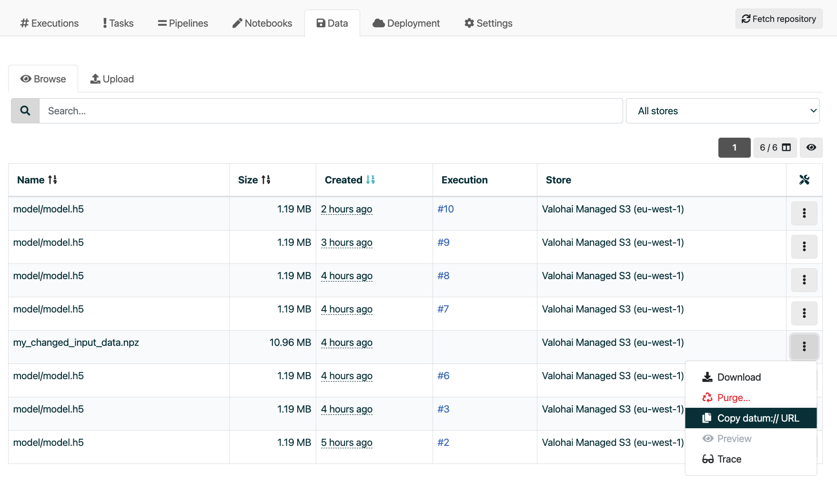
Task: Switch to the Browse sub-tab
Action: tap(43, 79)
